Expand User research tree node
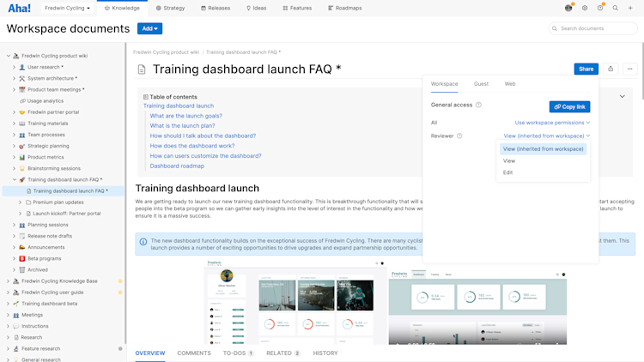The width and height of the screenshot is (644, 362). pyautogui.click(x=14, y=67)
